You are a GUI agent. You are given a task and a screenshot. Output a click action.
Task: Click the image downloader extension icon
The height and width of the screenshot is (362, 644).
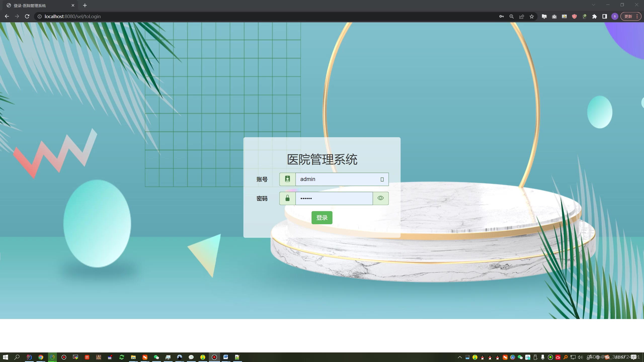tap(564, 16)
